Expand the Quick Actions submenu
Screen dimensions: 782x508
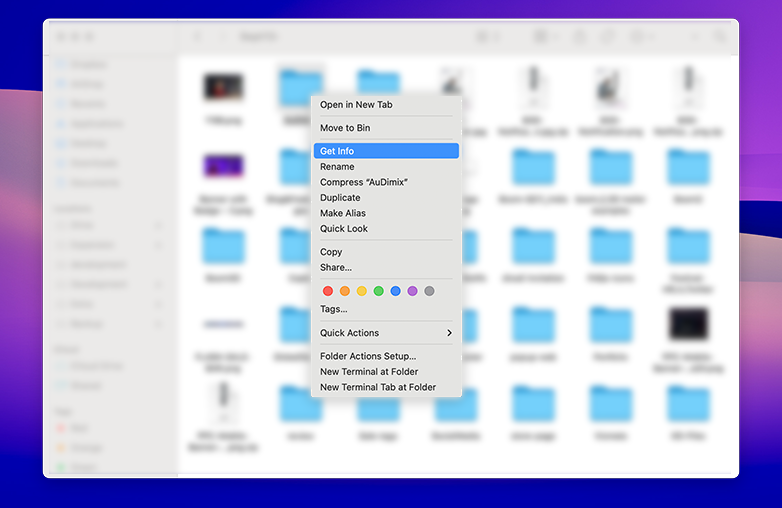pos(386,333)
